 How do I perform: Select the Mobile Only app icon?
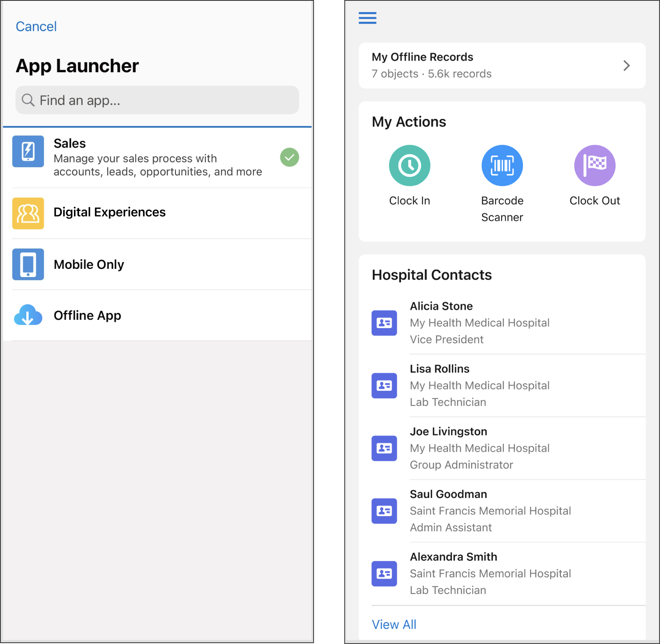28,264
